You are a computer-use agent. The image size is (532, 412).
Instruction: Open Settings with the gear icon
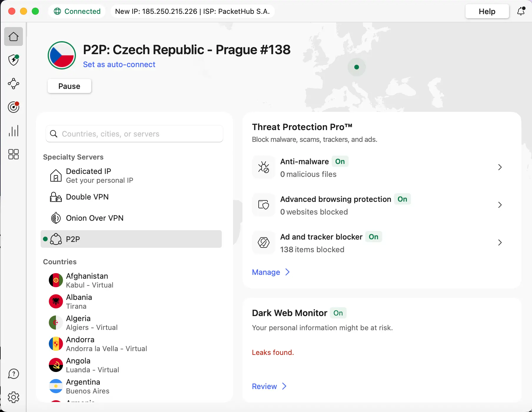[13, 397]
